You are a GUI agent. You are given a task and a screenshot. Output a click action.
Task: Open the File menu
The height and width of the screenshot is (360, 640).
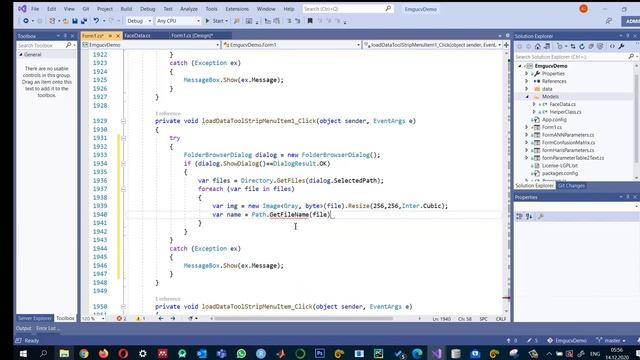pyautogui.click(x=35, y=9)
